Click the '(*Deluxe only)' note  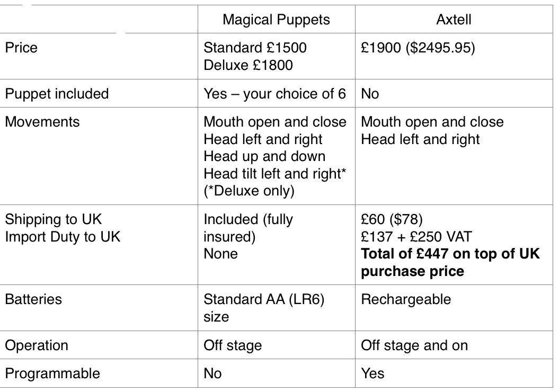click(249, 191)
